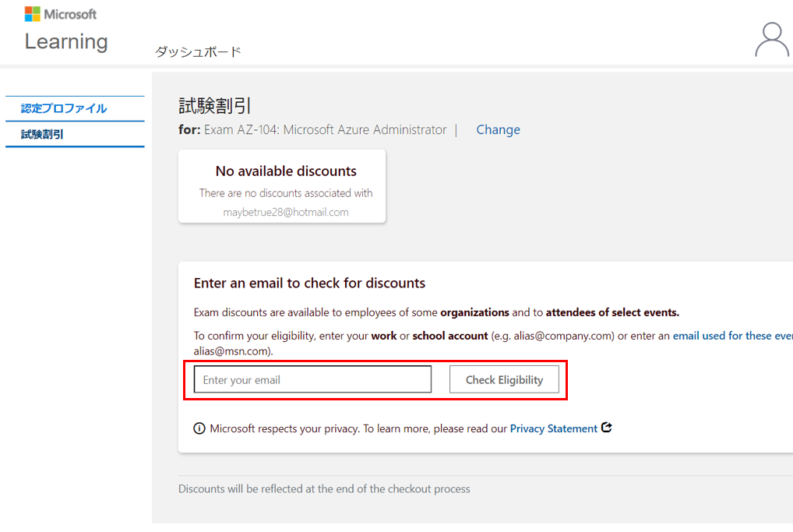Select 認定プロファイル in the sidebar
793x532 pixels.
(64, 108)
